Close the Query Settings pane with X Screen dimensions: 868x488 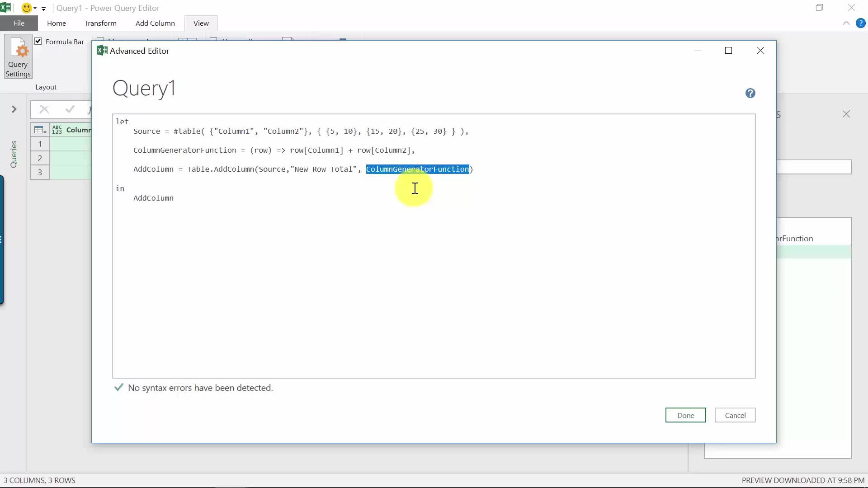pyautogui.click(x=846, y=114)
